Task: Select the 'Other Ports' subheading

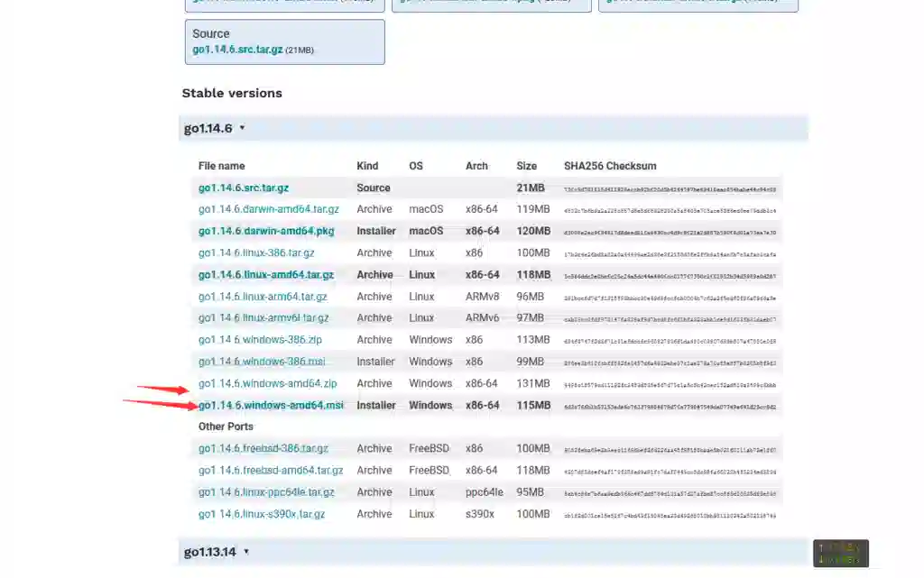Action: coord(226,427)
